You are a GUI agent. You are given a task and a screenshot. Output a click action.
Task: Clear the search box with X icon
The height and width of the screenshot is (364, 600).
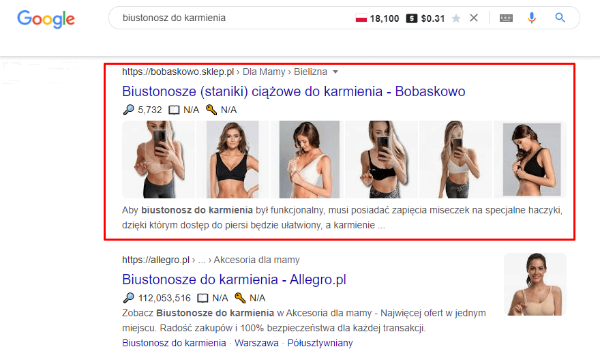pos(474,18)
